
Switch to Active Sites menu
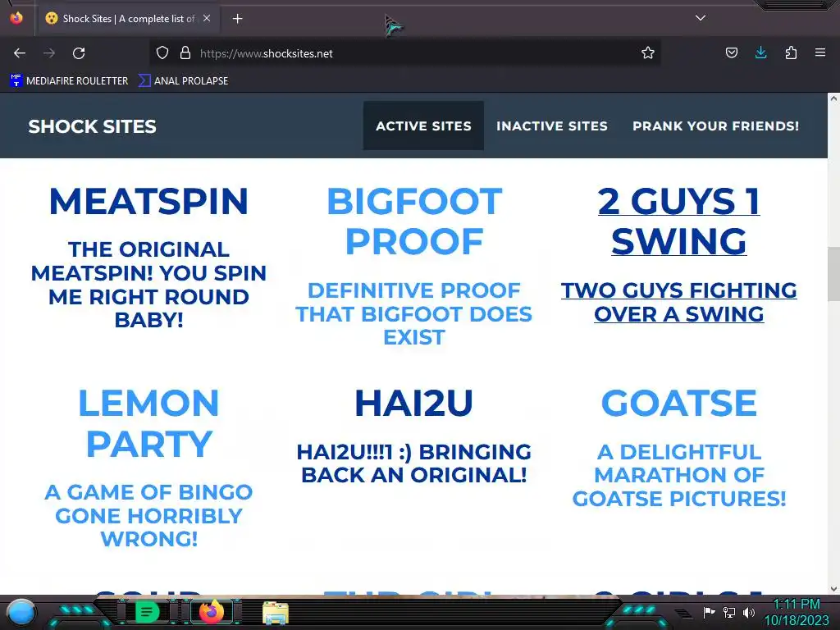(423, 126)
